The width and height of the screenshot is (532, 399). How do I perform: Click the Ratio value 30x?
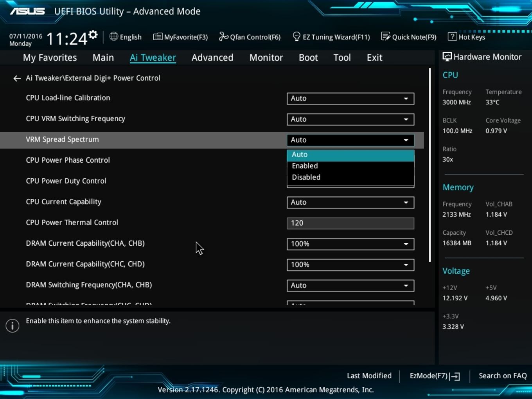coord(448,159)
